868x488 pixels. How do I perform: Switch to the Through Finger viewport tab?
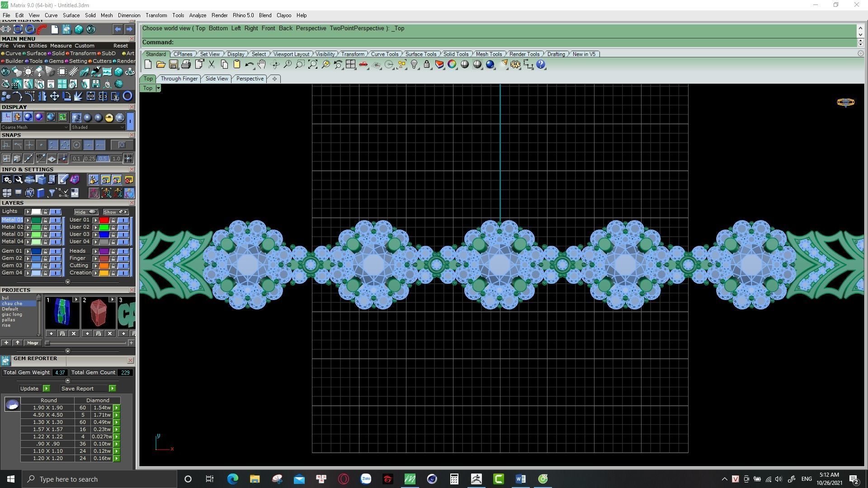(x=179, y=79)
